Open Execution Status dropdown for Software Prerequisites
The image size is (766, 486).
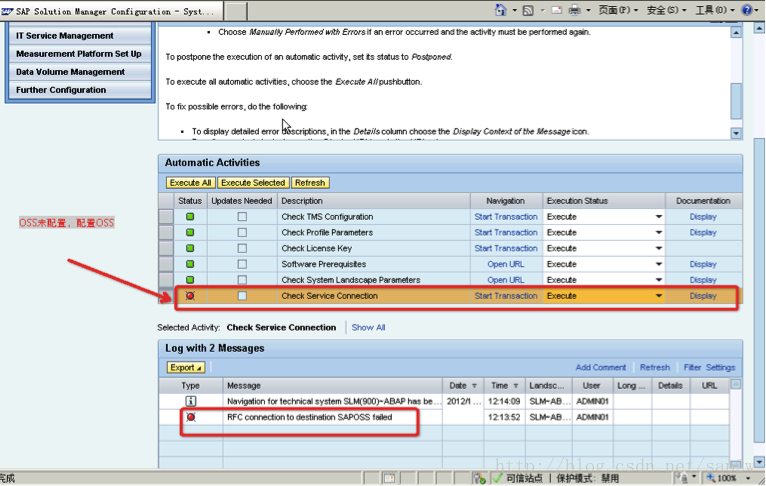(659, 264)
